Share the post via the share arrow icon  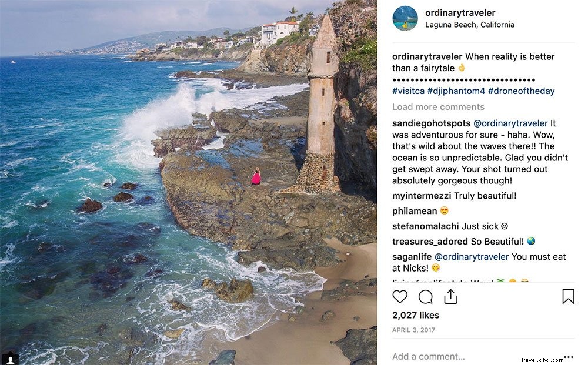451,297
